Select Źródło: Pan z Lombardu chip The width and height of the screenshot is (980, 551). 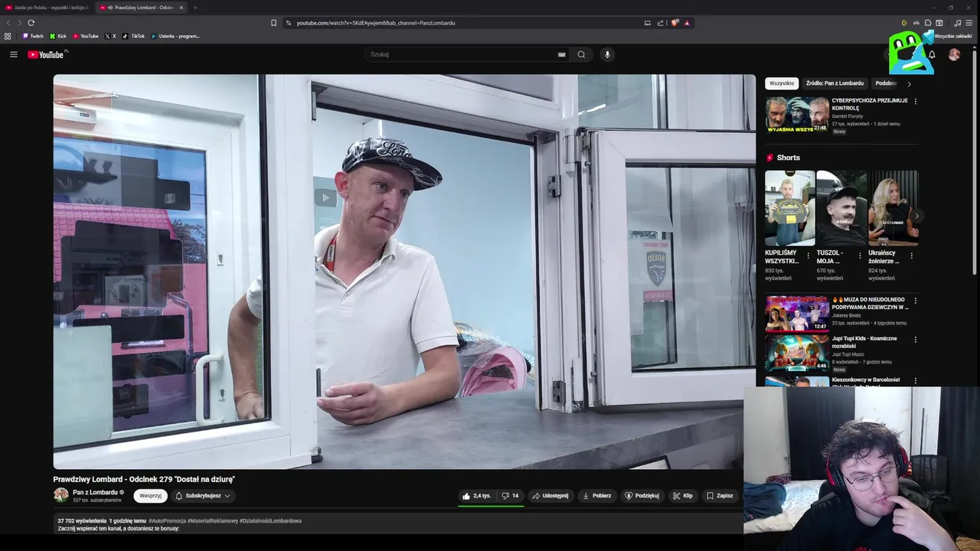[835, 83]
